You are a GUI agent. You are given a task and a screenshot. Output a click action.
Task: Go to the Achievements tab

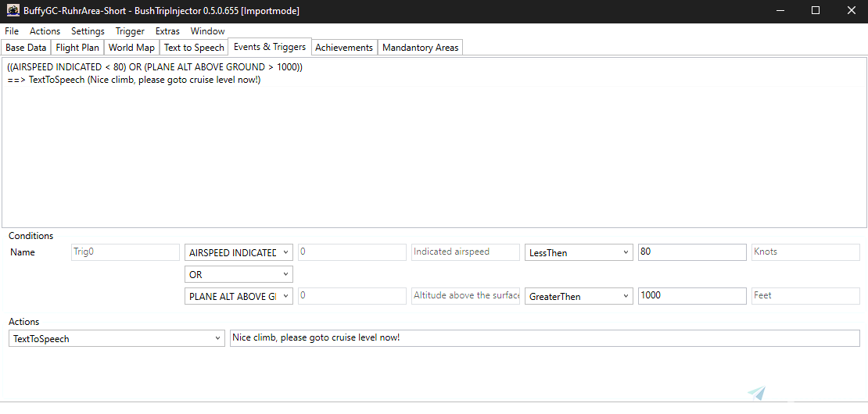click(344, 48)
